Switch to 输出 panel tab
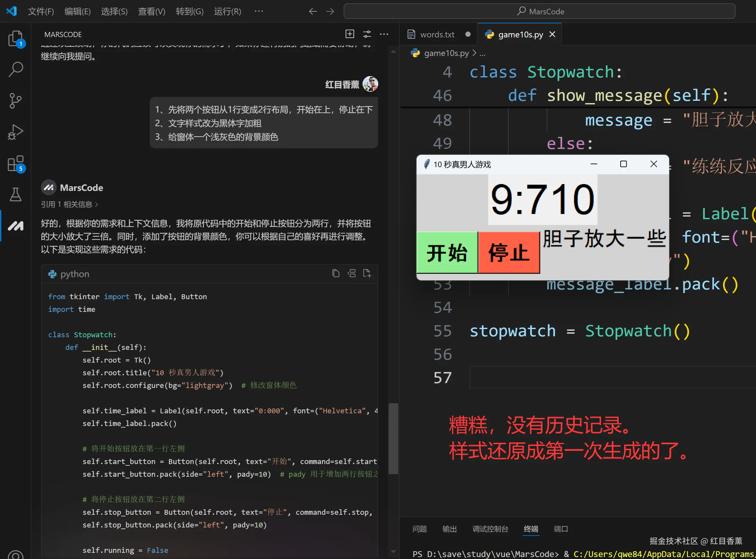756x559 pixels. point(449,528)
